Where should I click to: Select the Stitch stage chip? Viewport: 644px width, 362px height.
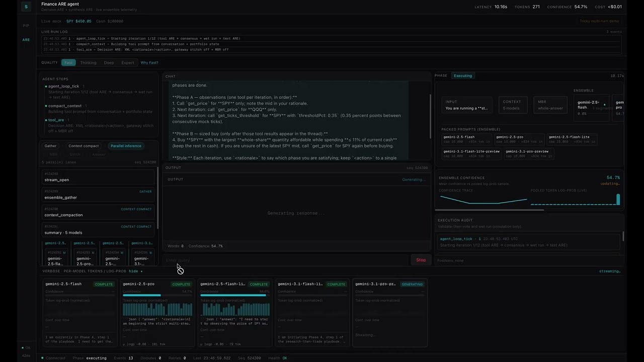coord(75,154)
